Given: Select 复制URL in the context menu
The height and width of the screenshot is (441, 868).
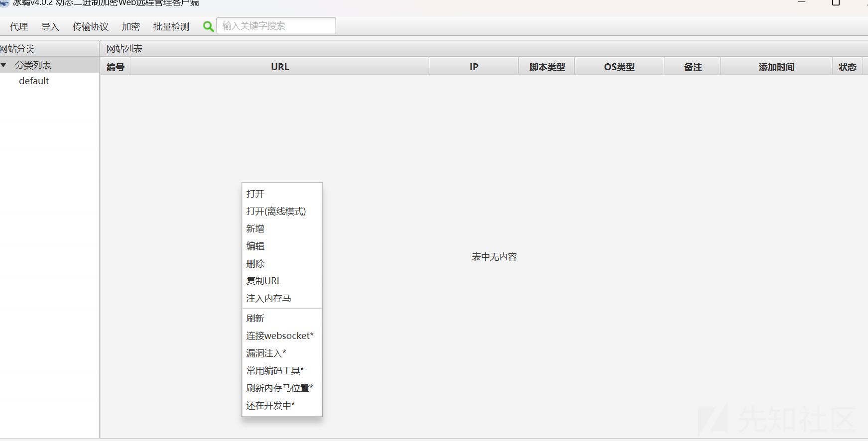Looking at the screenshot, I should click(282, 281).
